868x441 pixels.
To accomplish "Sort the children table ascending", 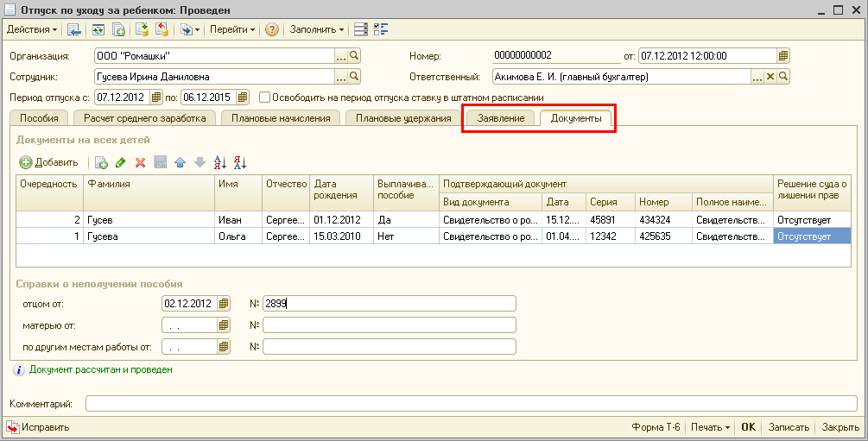I will tap(219, 162).
